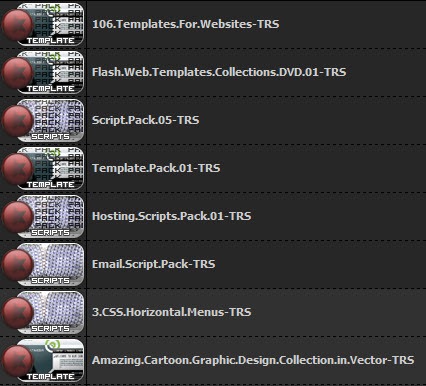Open Amazing.Cartoon.Graphic.Design.Collection.in.Vector-TRS link
The image size is (426, 386).
pos(253,360)
